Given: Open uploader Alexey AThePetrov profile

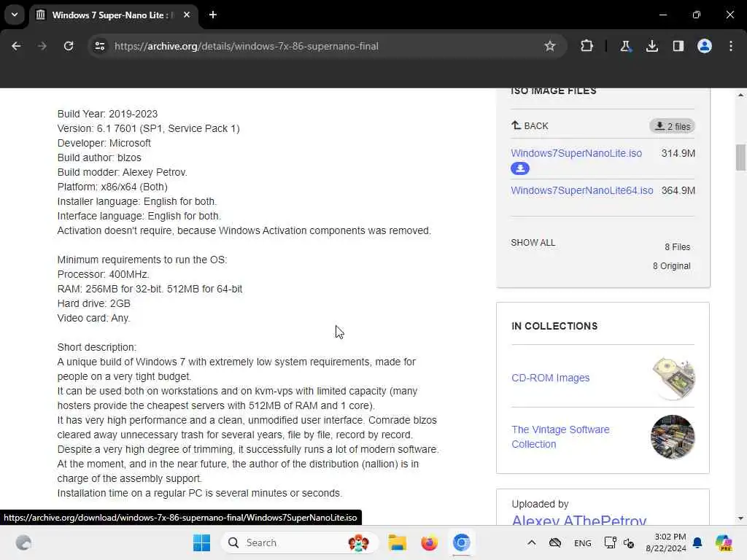Looking at the screenshot, I should (x=578, y=519).
